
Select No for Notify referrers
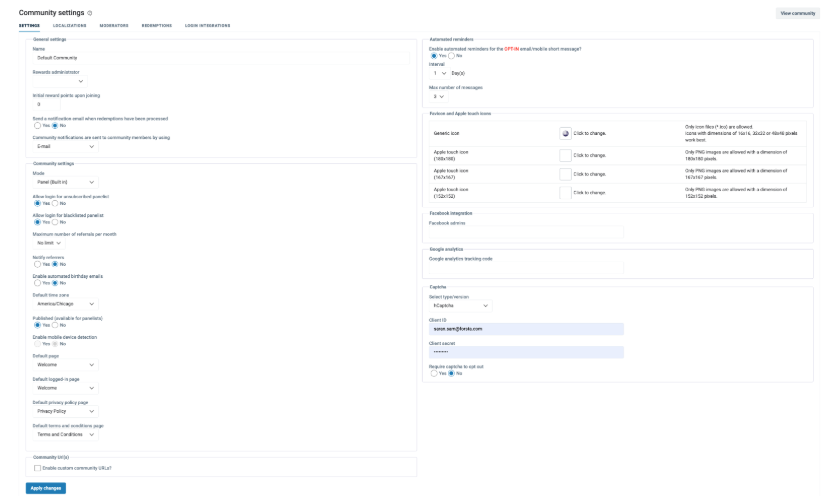[x=55, y=264]
